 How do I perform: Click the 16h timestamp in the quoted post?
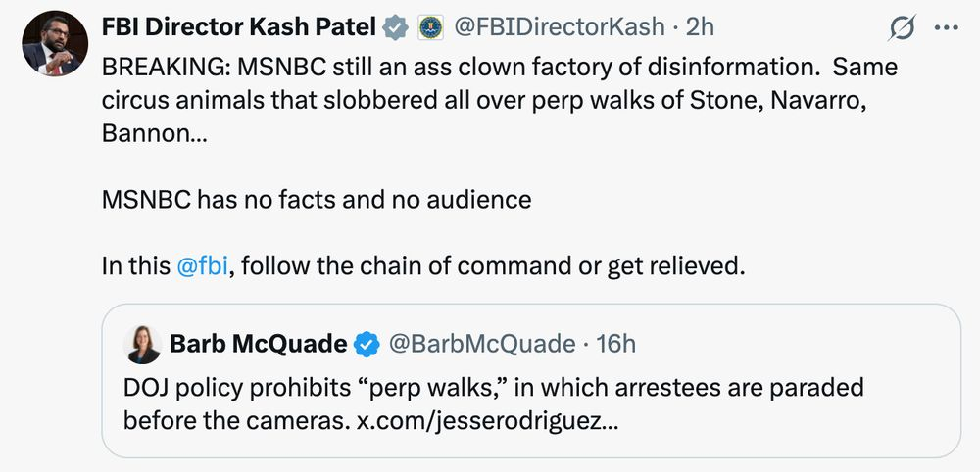point(615,344)
